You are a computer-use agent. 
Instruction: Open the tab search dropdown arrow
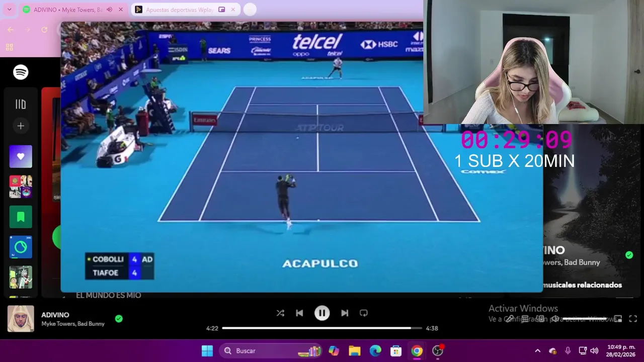coord(9,10)
